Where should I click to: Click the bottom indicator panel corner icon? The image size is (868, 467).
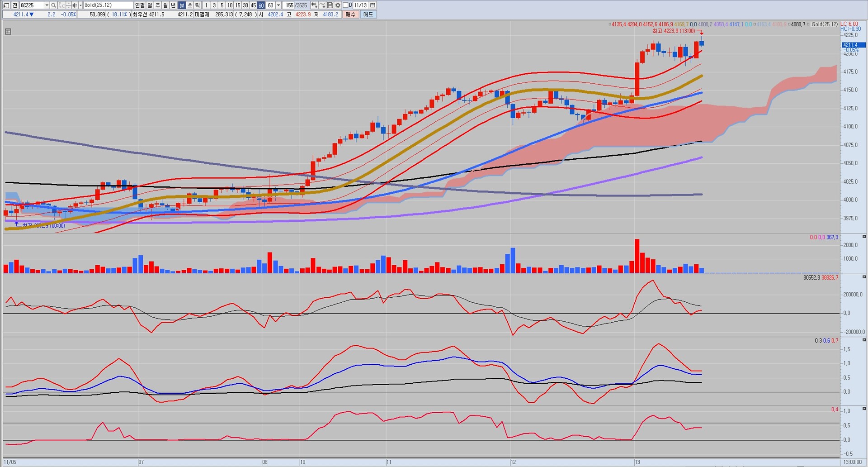[864, 409]
